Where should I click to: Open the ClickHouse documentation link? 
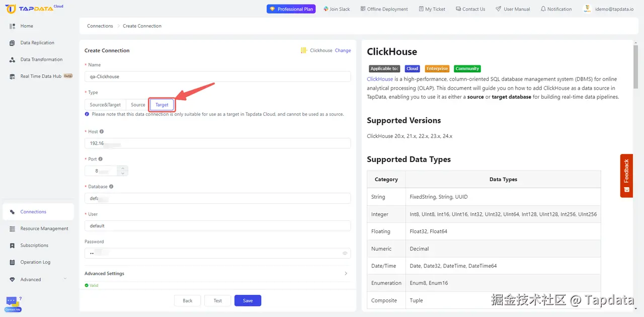(x=380, y=79)
